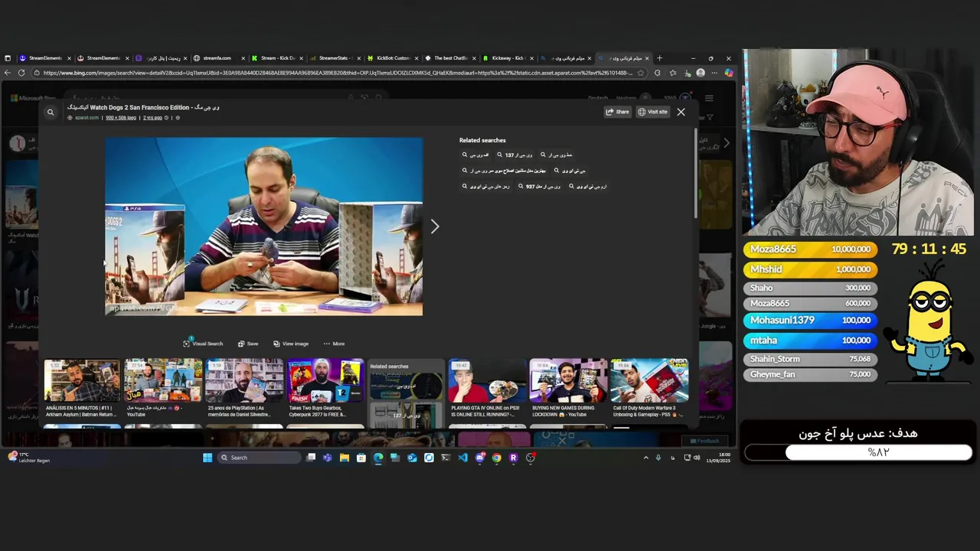This screenshot has width=980, height=551.
Task: Select related search containing '137'
Action: tap(514, 155)
